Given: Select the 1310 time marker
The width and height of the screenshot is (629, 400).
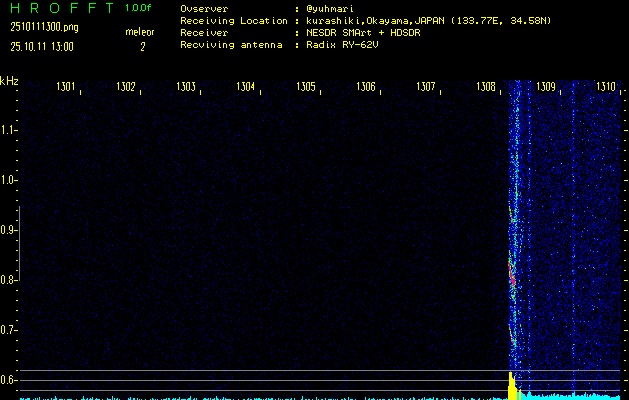Looking at the screenshot, I should [606, 87].
